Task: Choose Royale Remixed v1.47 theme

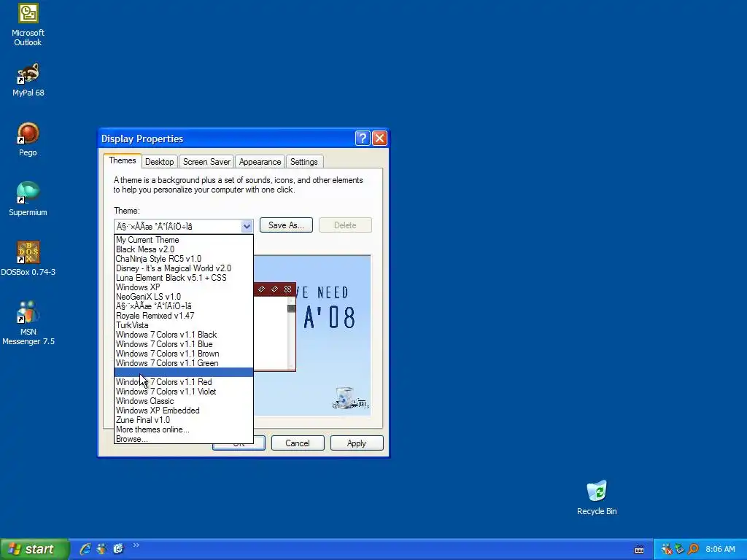Action: tap(183, 316)
